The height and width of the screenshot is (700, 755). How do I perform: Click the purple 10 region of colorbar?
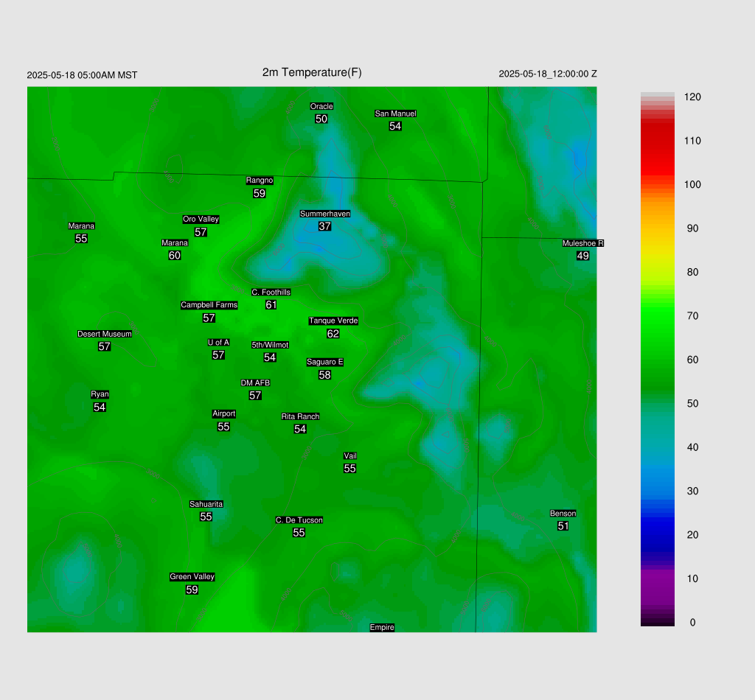(657, 578)
